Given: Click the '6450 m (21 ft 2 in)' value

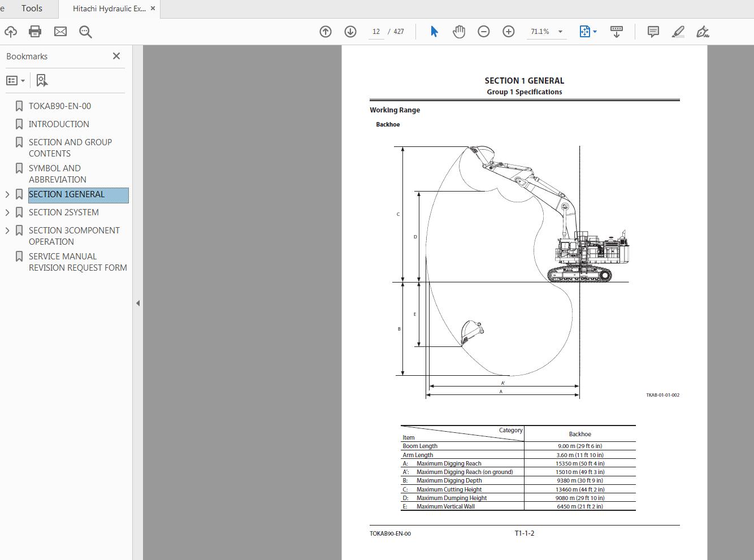Looking at the screenshot, I should pyautogui.click(x=580, y=507).
